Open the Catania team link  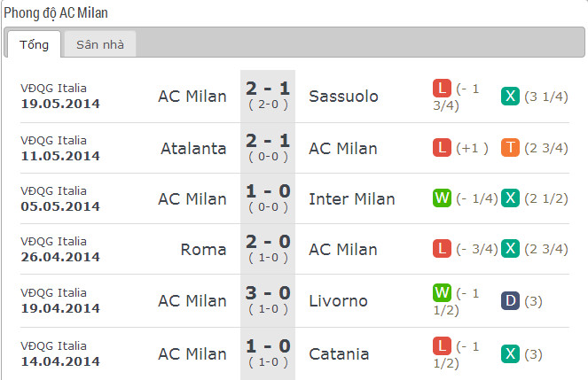pyautogui.click(x=339, y=354)
